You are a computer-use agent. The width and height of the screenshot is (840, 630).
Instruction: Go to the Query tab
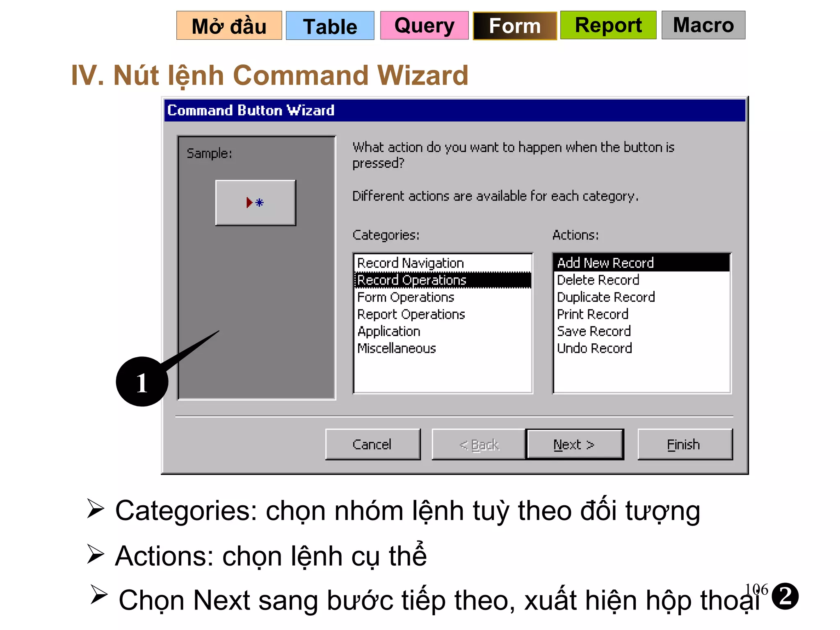pos(424,25)
